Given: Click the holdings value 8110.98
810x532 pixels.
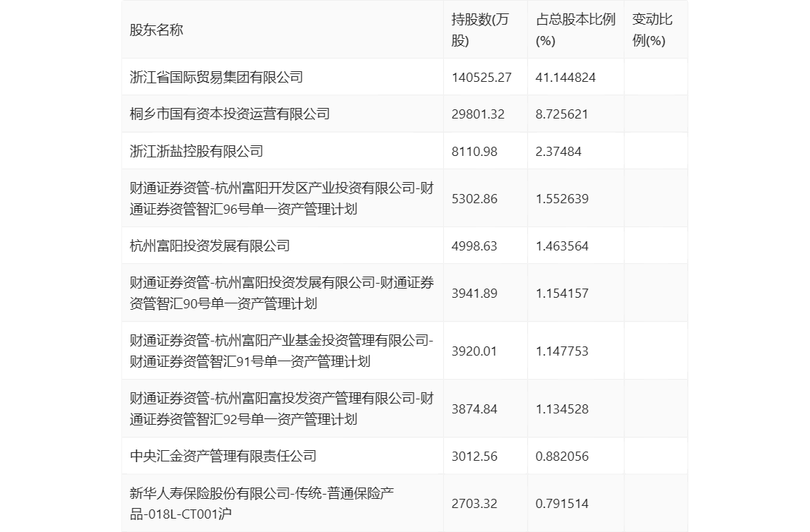Looking at the screenshot, I should pyautogui.click(x=474, y=151).
